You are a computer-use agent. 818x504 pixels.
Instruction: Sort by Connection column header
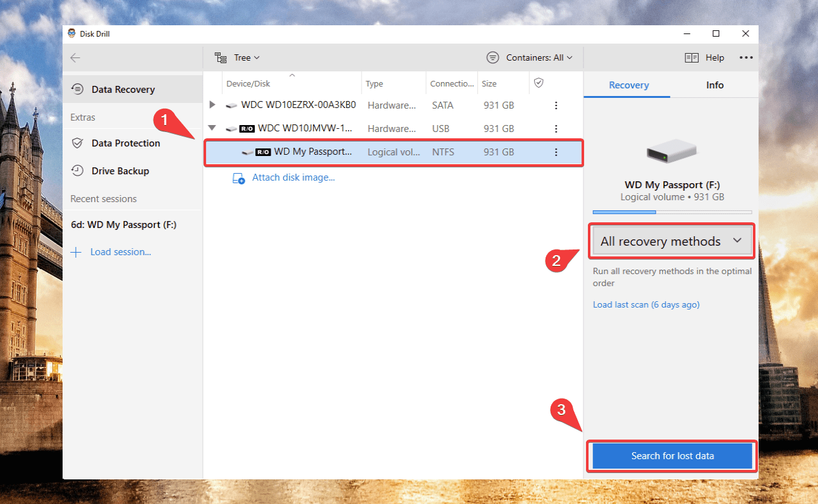tap(452, 84)
